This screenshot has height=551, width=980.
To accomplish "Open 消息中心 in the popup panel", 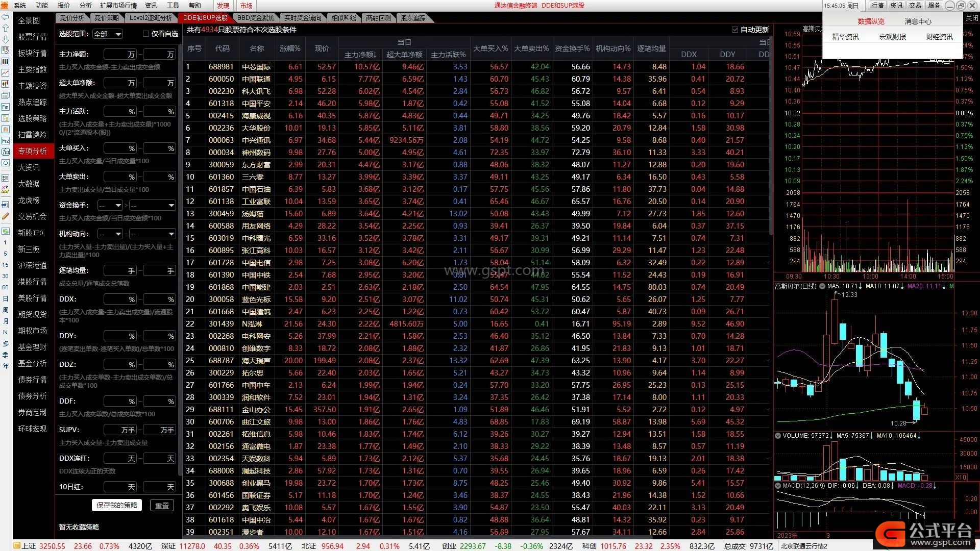I will [918, 21].
